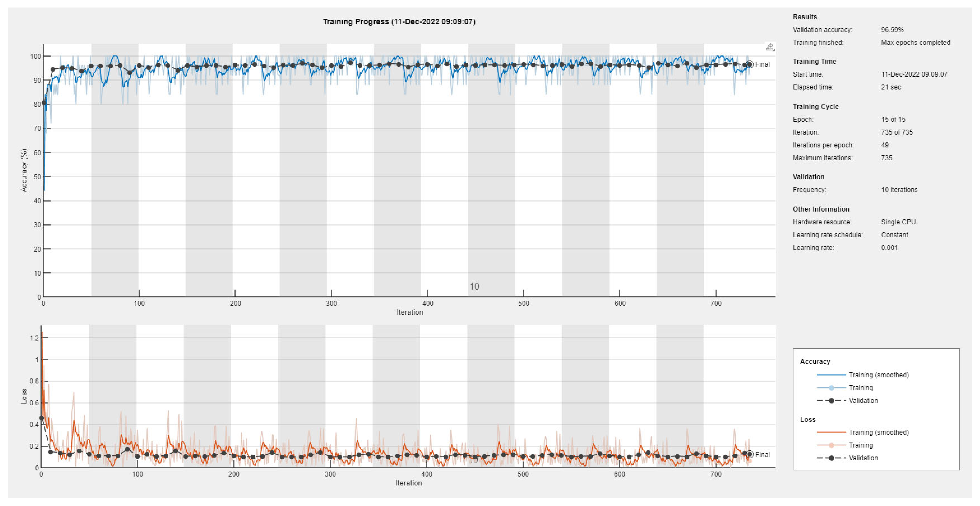Click Loss 'Training (smoothed)' legend entry

point(863,432)
